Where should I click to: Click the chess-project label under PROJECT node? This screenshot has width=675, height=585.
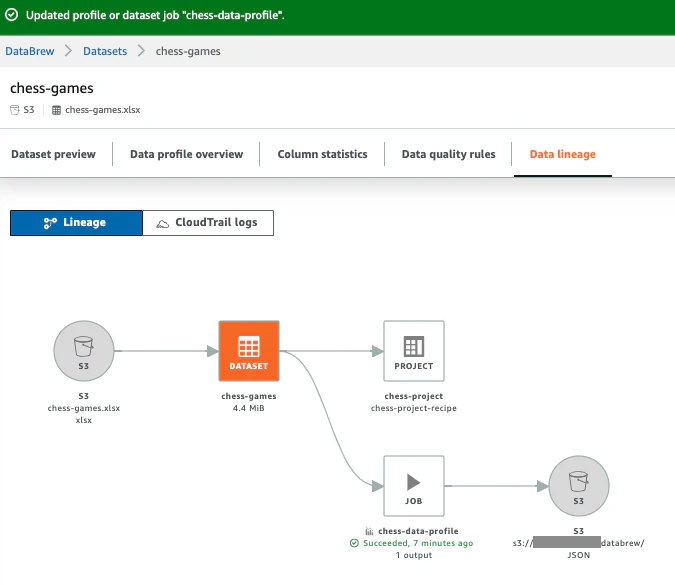pos(414,396)
